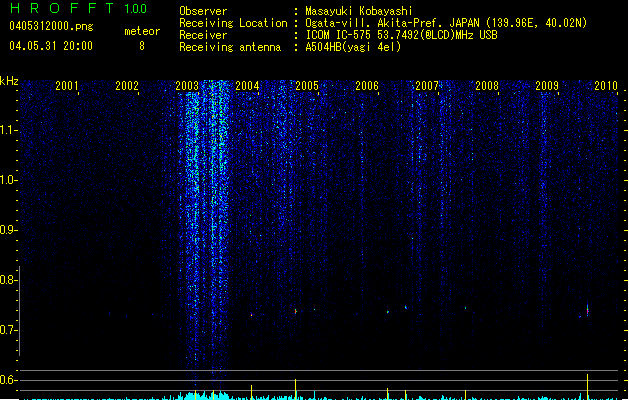Image resolution: width=629 pixels, height=400 pixels.
Task: Click the Receiving antenna label
Action: point(230,47)
